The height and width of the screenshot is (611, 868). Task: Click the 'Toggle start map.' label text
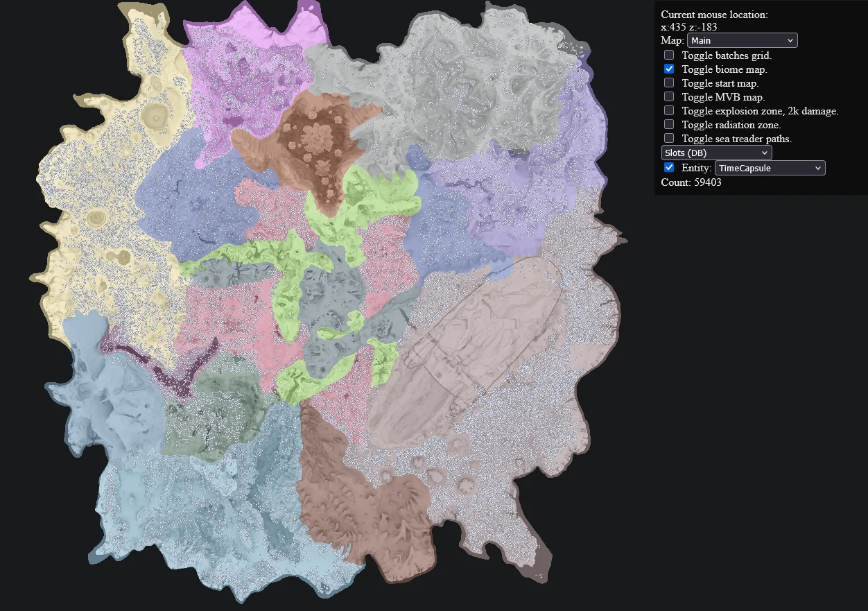pos(720,83)
